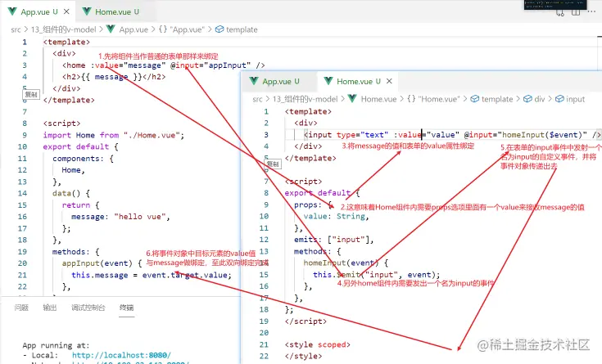This screenshot has height=364, width=602.
Task: Open the Home.vue tab in back editor
Action: point(111,11)
